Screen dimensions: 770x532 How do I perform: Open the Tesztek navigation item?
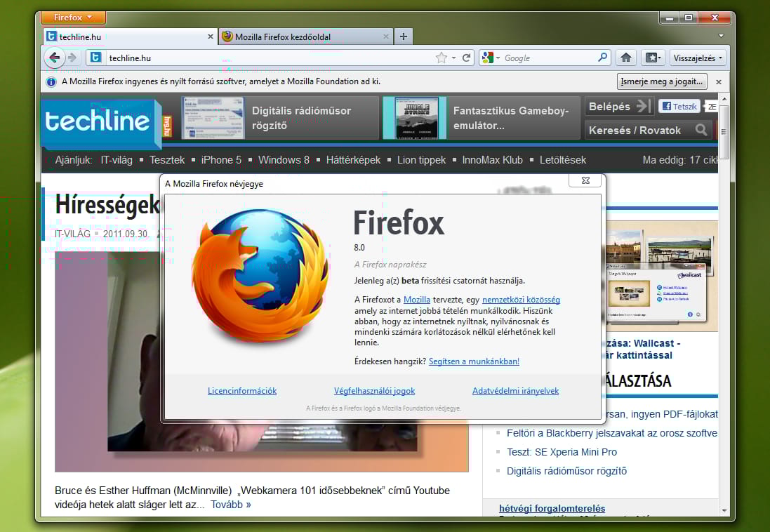coord(167,160)
